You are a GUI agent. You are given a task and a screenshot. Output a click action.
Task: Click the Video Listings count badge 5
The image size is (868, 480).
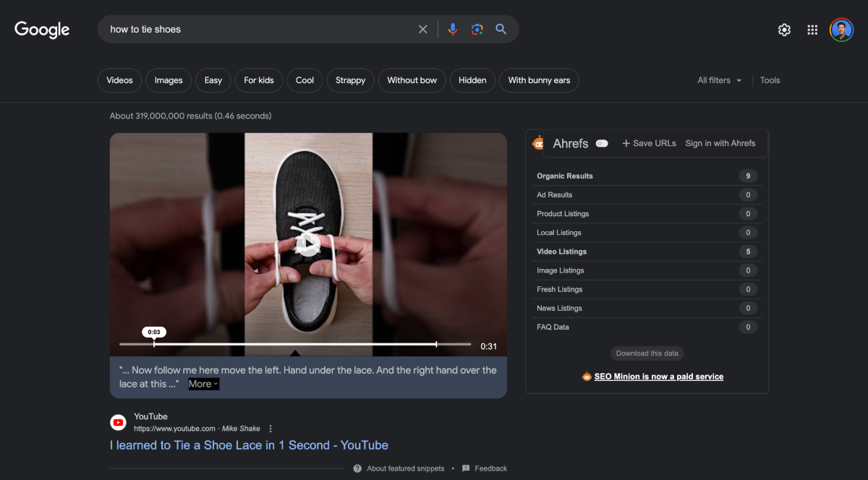click(x=748, y=252)
